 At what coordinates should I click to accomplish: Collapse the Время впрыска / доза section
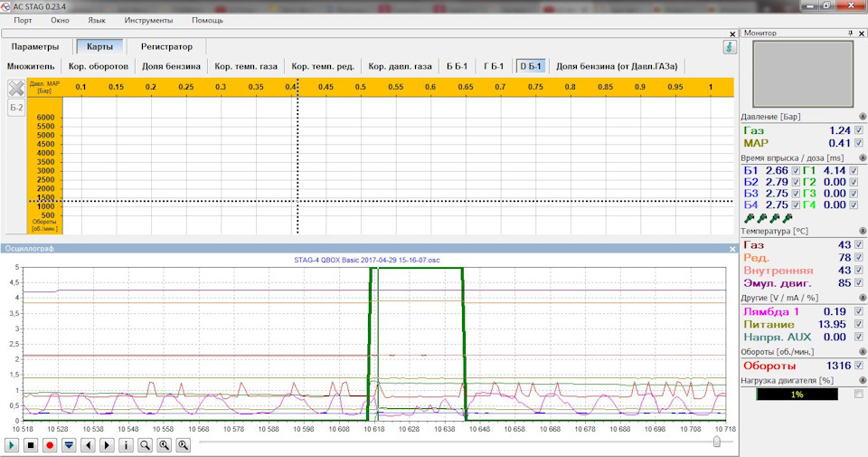point(863,157)
